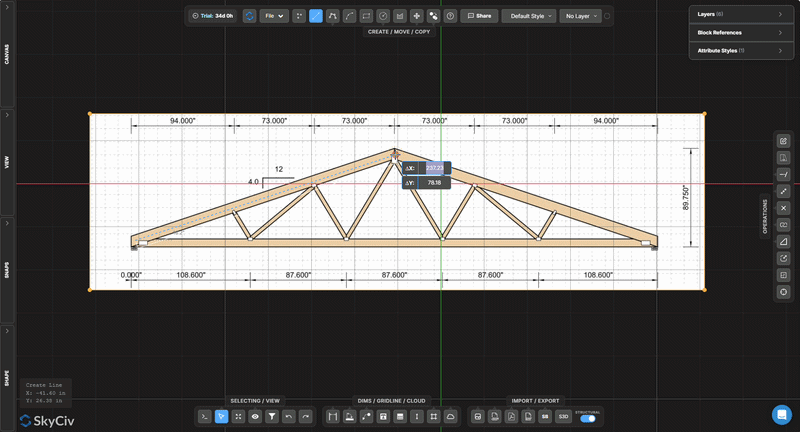Click the layer color circle swatch
This screenshot has width=800, height=432.
pyautogui.click(x=607, y=16)
